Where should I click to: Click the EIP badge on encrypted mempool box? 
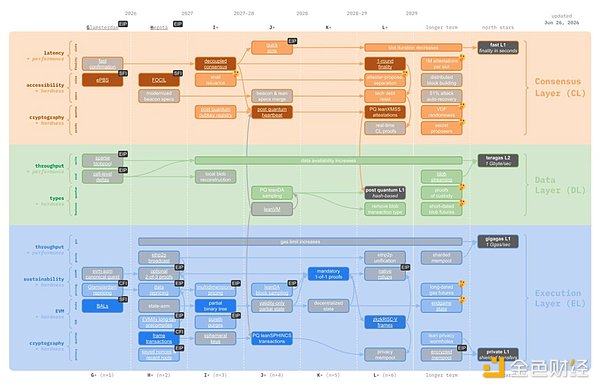point(462,348)
